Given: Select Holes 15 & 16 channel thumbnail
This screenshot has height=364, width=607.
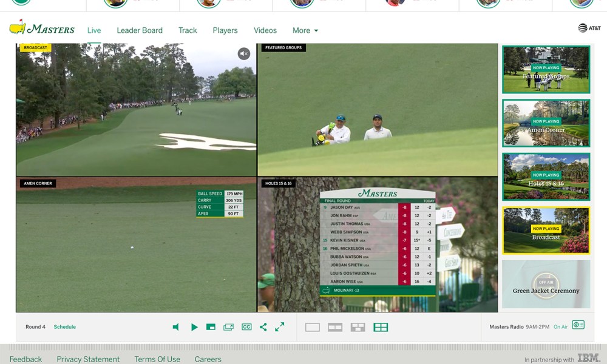Looking at the screenshot, I should pos(546,177).
